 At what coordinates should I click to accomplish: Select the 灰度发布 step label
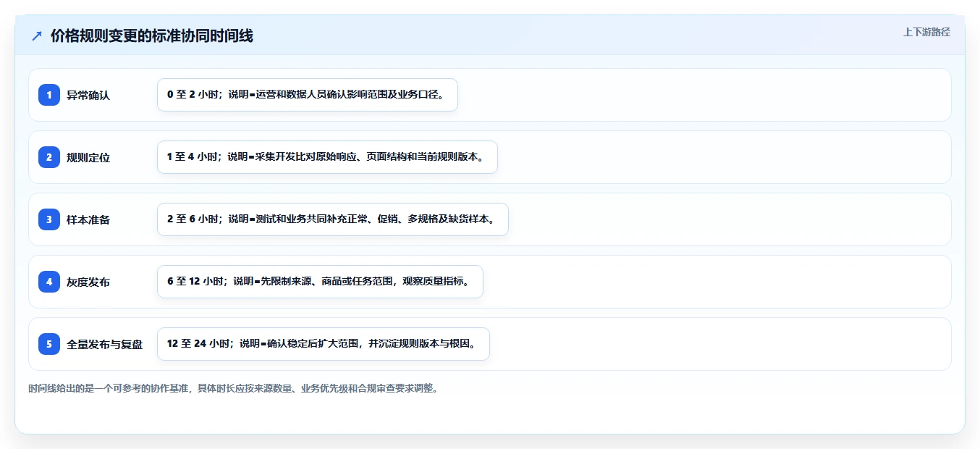tap(88, 282)
